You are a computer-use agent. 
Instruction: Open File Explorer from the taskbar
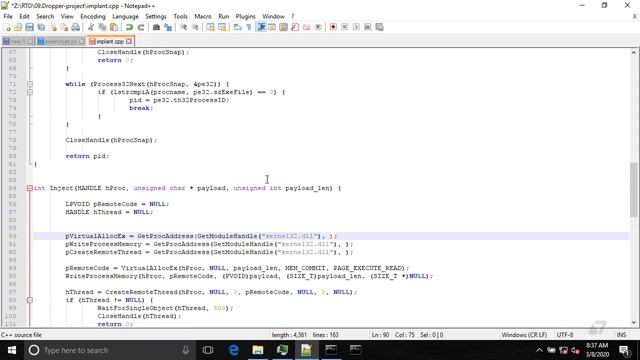click(x=258, y=350)
